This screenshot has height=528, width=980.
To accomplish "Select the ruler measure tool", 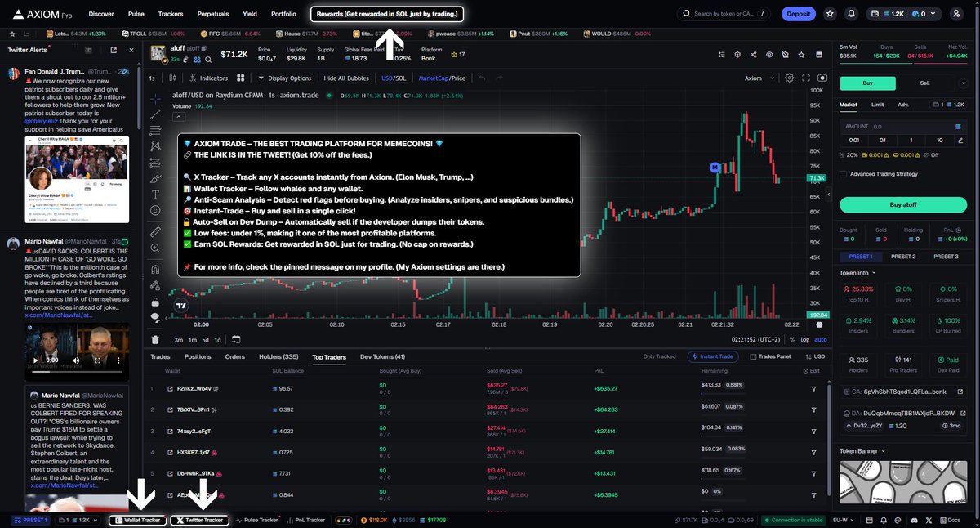I will [155, 232].
